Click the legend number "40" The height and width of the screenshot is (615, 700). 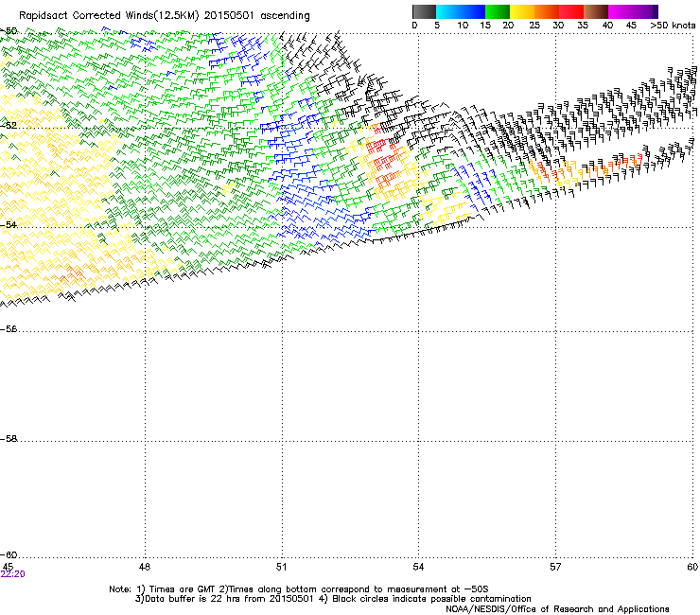click(607, 26)
